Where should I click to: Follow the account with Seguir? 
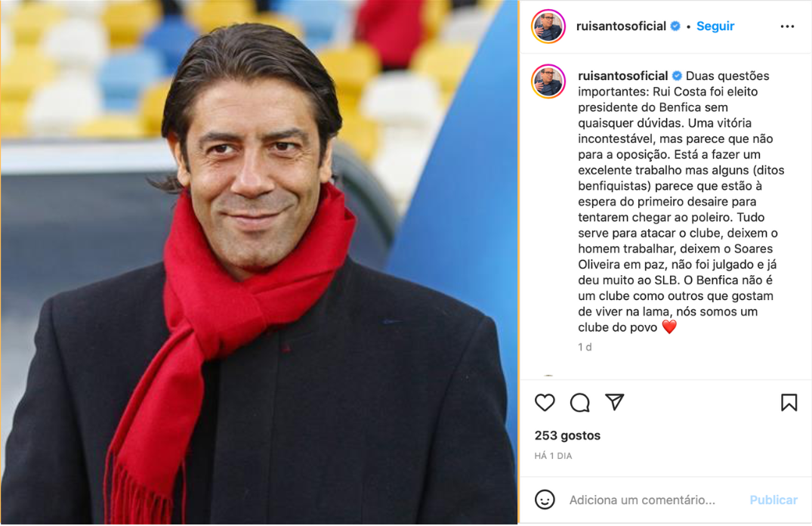(715, 26)
